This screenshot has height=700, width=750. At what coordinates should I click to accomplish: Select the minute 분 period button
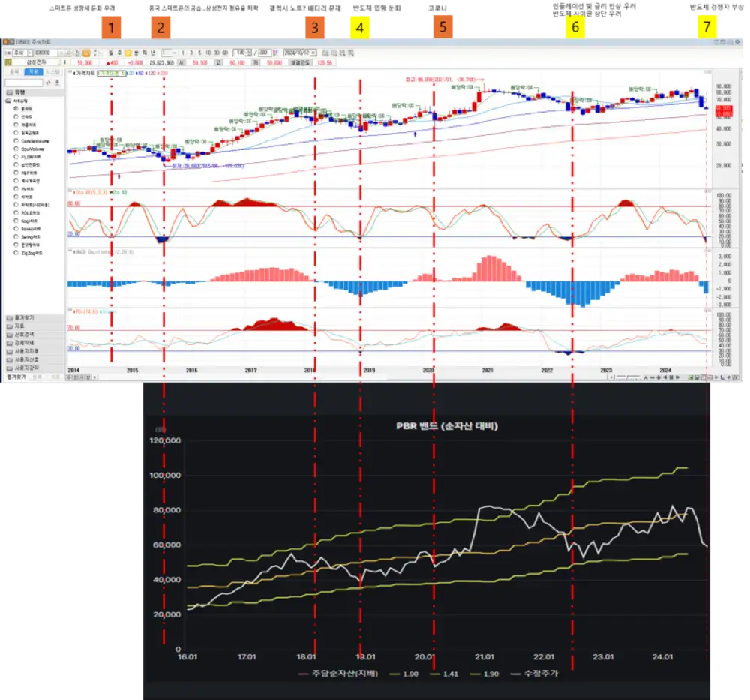136,53
